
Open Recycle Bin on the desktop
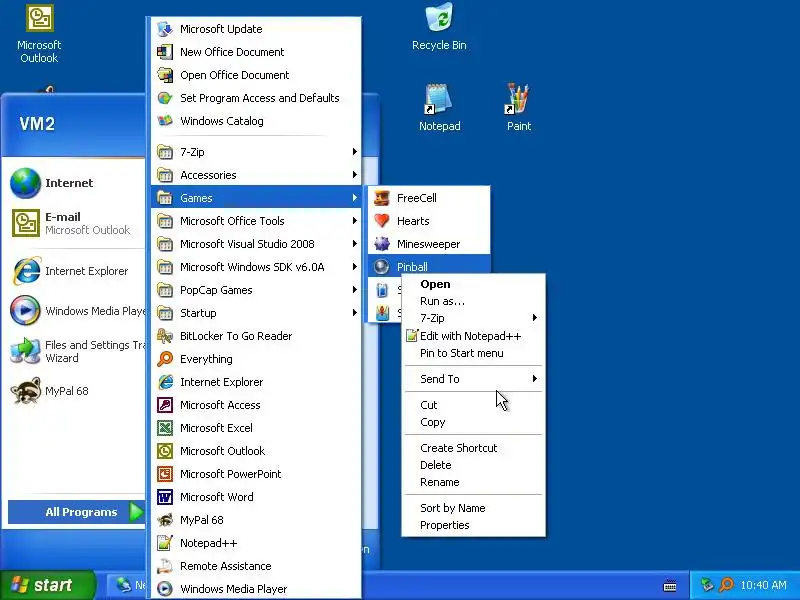[x=439, y=27]
